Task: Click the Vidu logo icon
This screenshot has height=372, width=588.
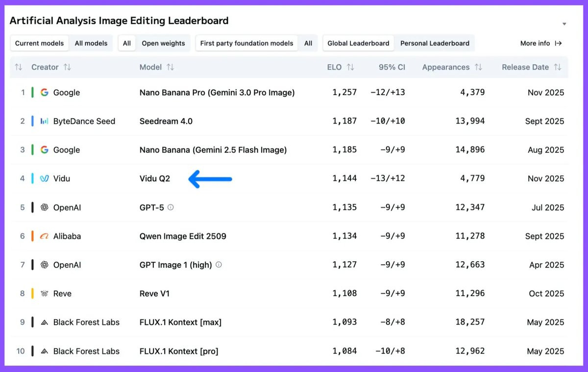Action: pos(45,178)
